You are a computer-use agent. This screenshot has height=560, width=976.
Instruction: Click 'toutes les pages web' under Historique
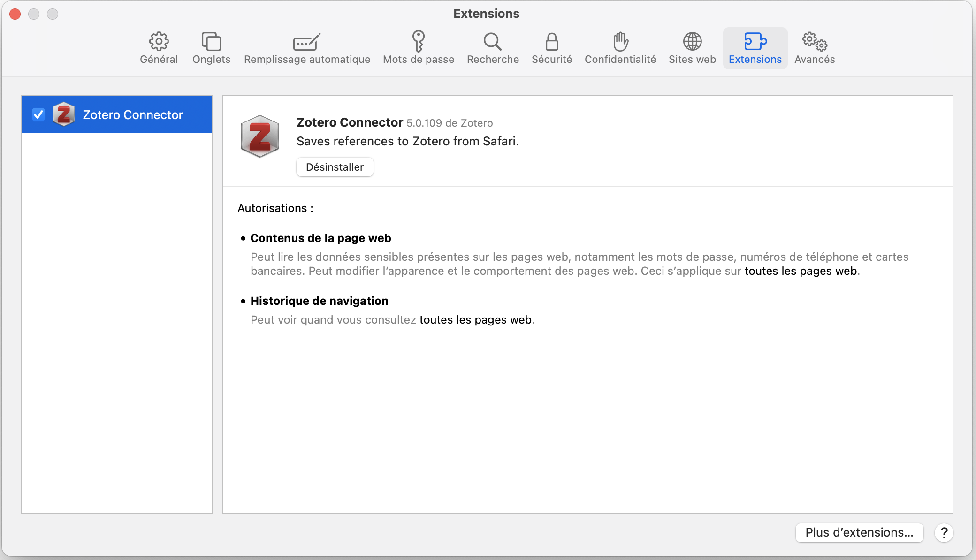475,320
